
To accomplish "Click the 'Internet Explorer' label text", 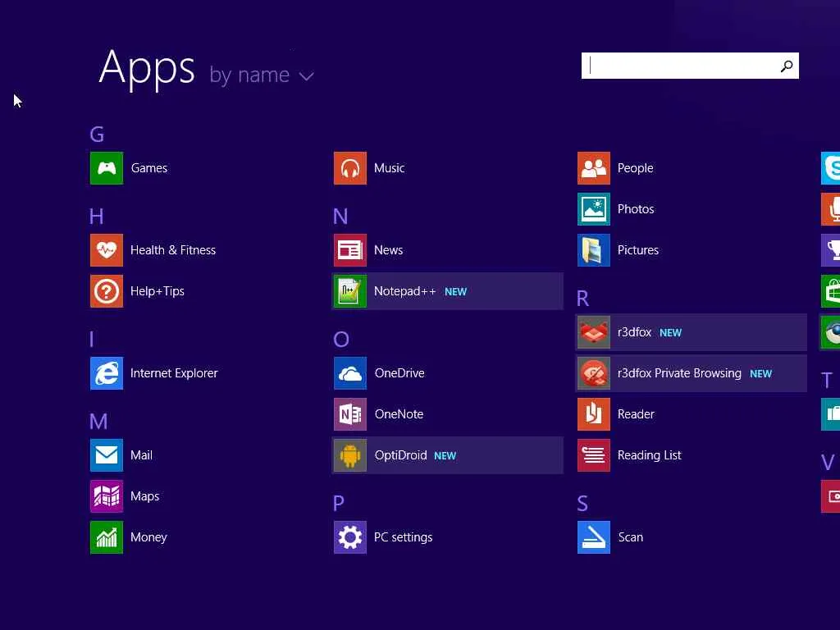I will pyautogui.click(x=174, y=373).
